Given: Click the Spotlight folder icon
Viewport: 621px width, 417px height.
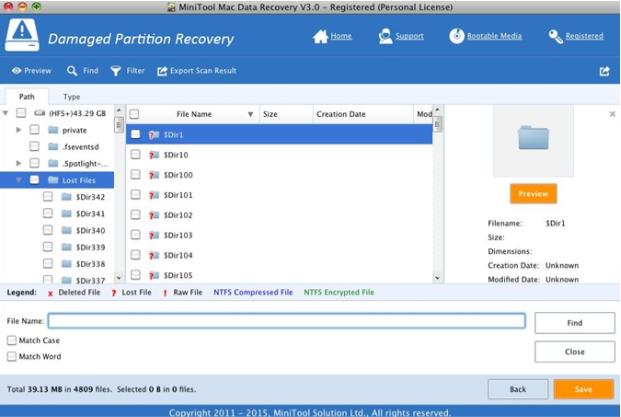Looking at the screenshot, I should (53, 163).
